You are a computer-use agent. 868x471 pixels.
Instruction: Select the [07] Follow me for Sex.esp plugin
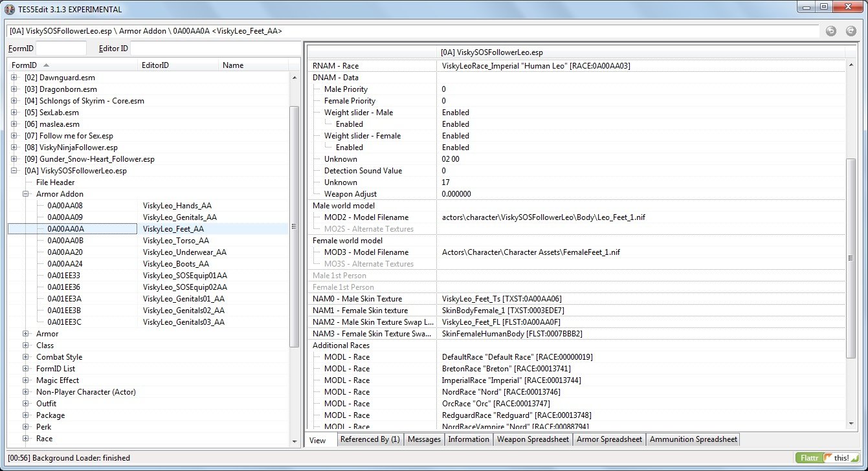pyautogui.click(x=69, y=136)
